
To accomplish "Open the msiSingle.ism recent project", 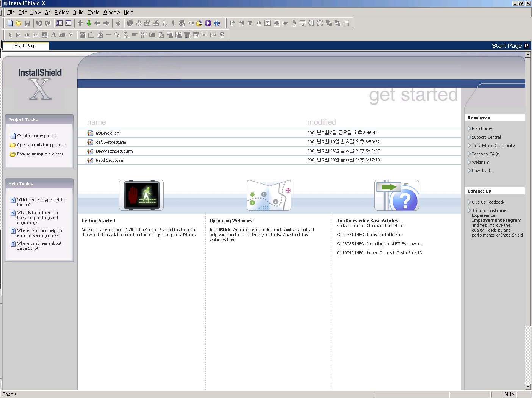I will coord(108,133).
